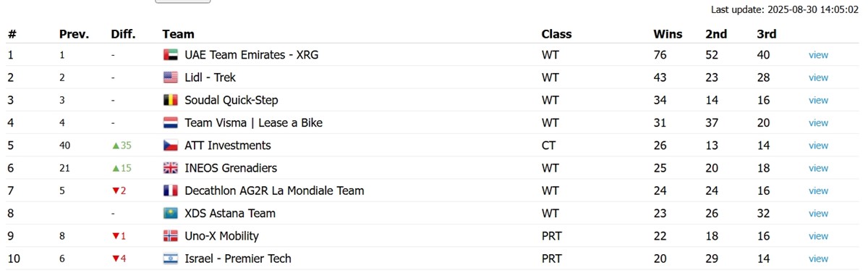Click the UAE flag icon
The height and width of the screenshot is (273, 868).
[x=171, y=55]
